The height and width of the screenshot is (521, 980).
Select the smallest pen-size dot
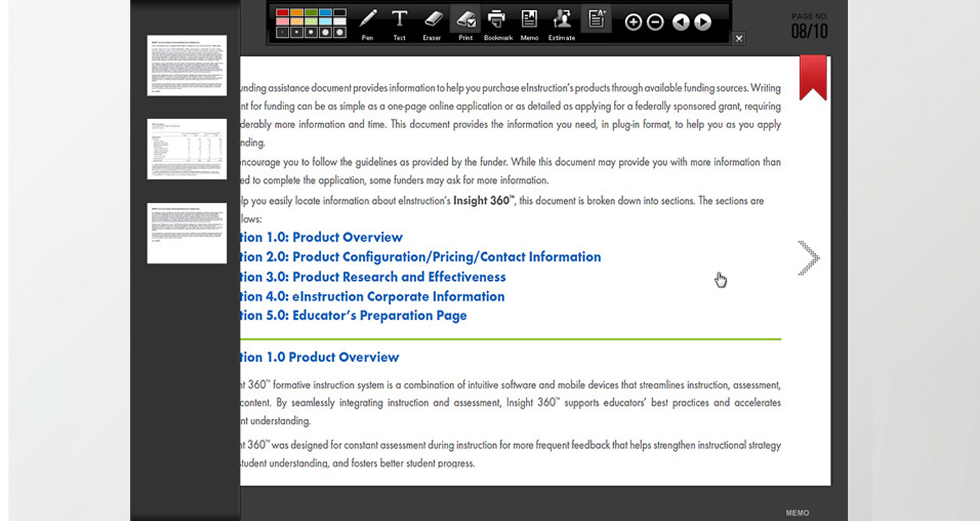coord(282,32)
